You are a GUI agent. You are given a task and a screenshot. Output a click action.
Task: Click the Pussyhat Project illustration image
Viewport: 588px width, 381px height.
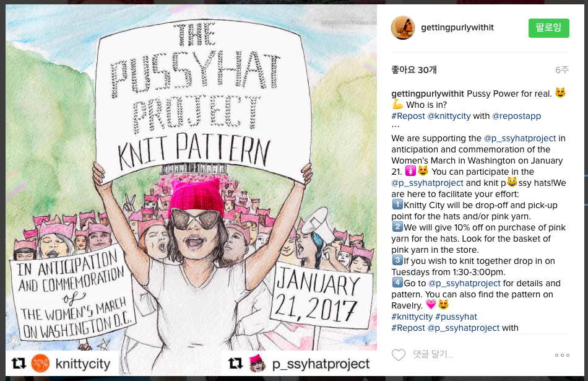(x=191, y=177)
